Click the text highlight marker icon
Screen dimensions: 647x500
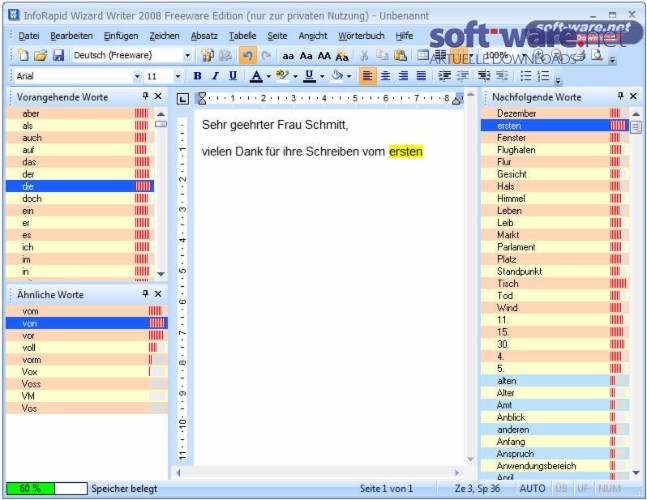pyautogui.click(x=283, y=76)
